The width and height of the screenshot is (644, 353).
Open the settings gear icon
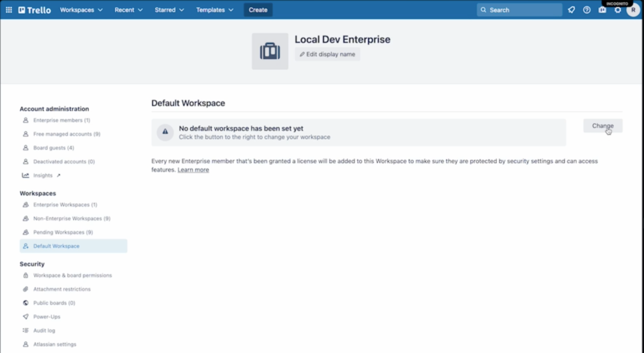click(618, 10)
